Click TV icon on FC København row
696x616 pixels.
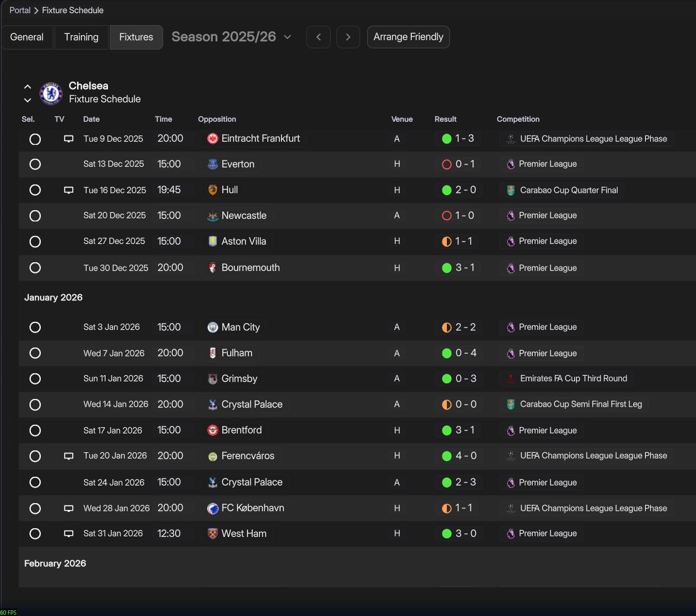click(x=68, y=509)
